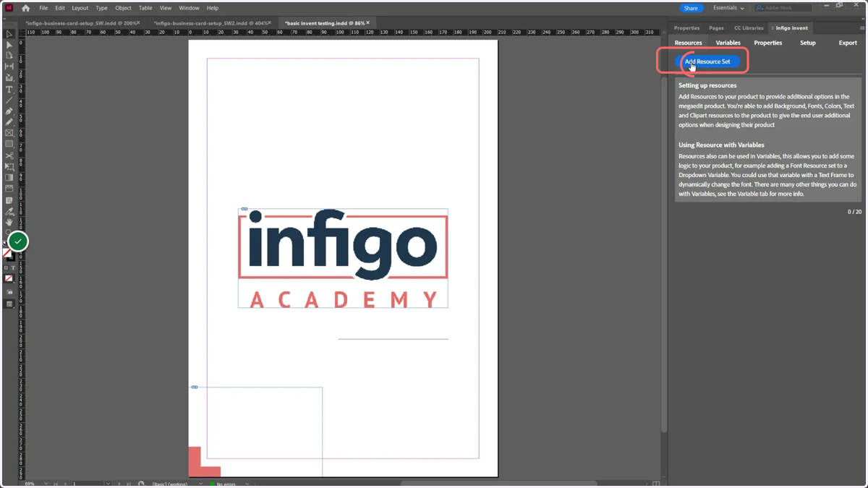Select the Line tool
Viewport: 868px width, 488px height.
coord(9,100)
